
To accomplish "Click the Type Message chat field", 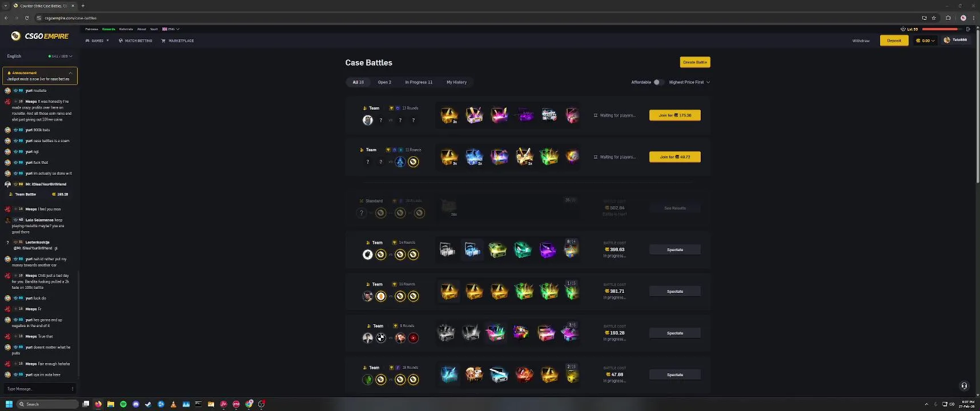I will pos(37,389).
